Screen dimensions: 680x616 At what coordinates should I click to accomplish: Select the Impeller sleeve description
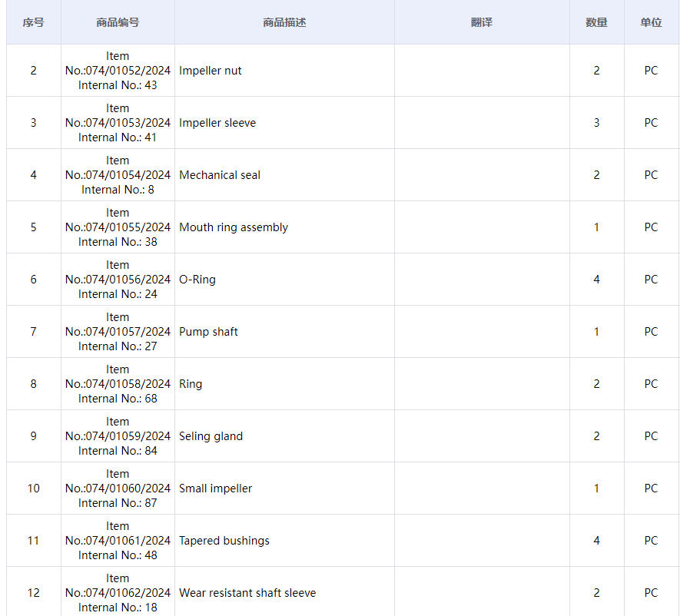pyautogui.click(x=217, y=123)
